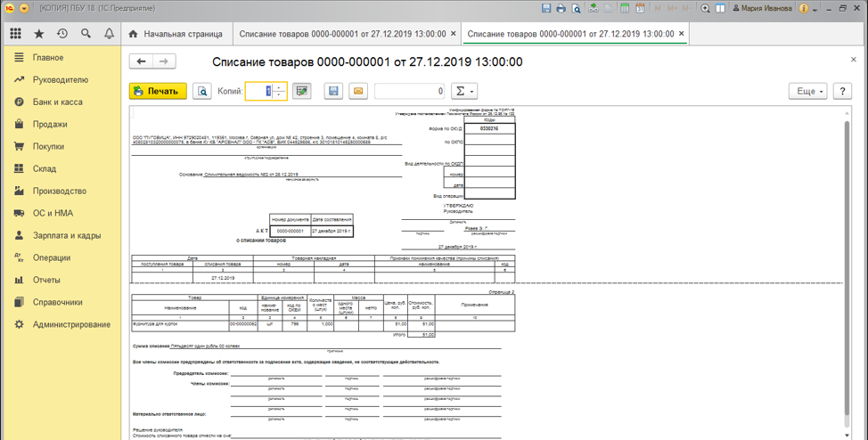Click the help question mark button
868x440 pixels.
(842, 91)
